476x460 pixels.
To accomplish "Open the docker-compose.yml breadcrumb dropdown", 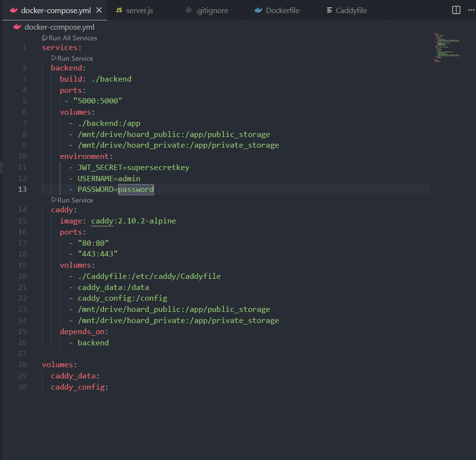I will click(x=59, y=27).
